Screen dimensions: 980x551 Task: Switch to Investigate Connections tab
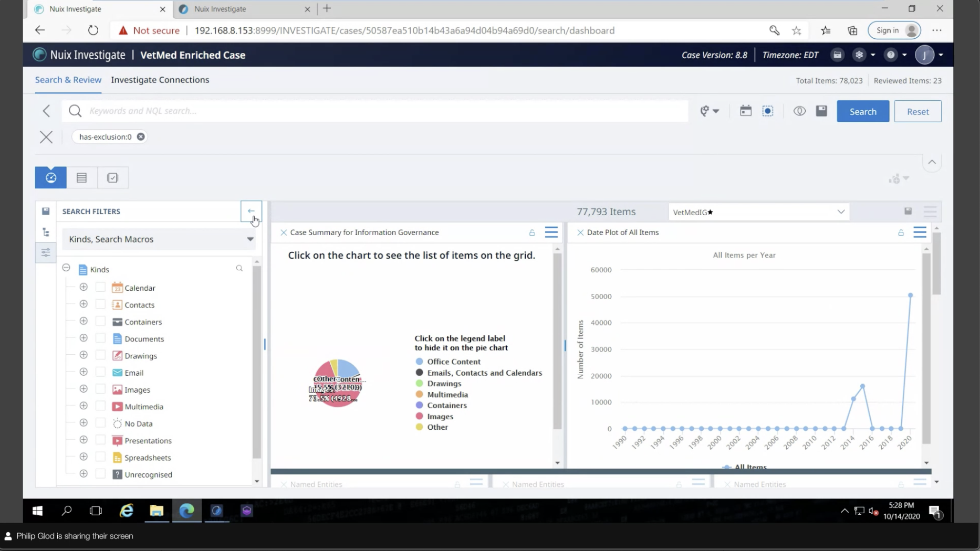coord(160,80)
